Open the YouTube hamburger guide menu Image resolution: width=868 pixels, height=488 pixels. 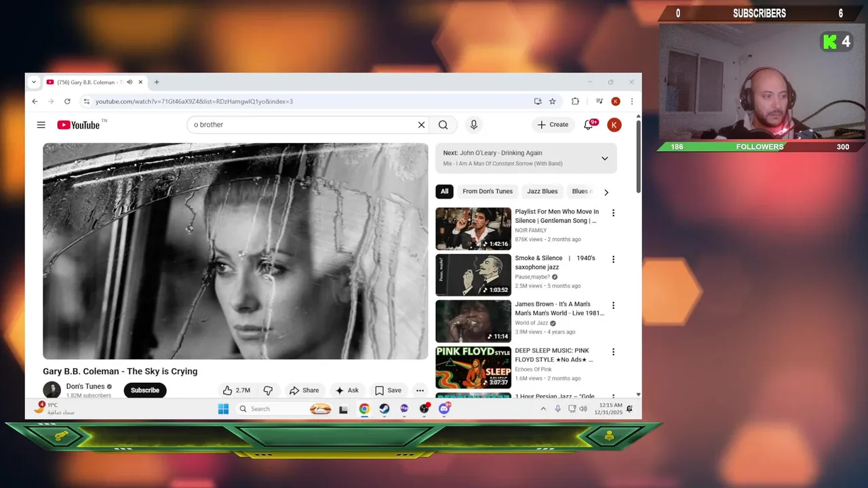tap(41, 125)
